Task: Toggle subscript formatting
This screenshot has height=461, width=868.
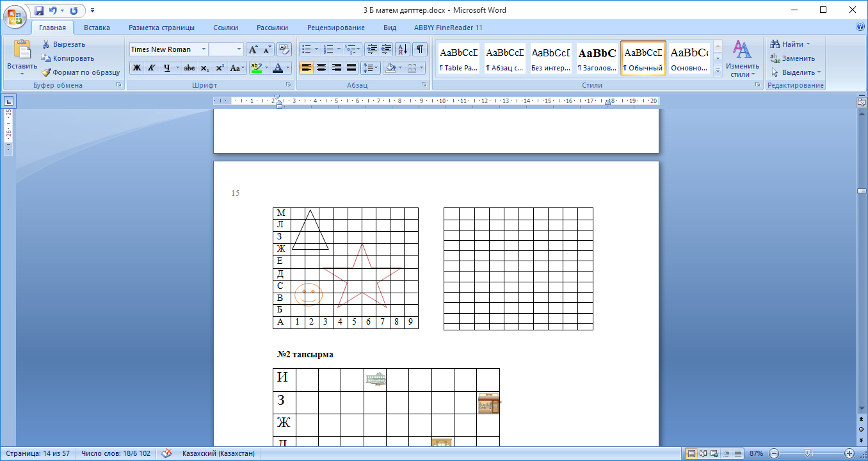Action: point(204,68)
